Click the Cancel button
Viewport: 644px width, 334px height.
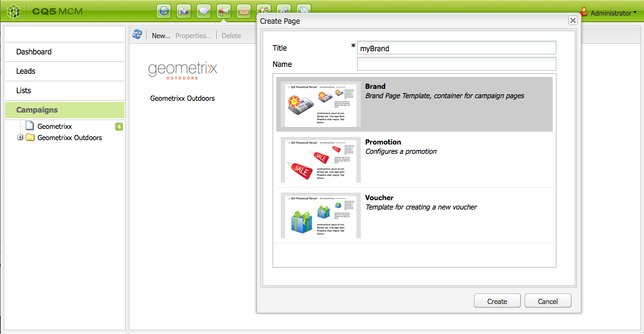click(x=548, y=301)
